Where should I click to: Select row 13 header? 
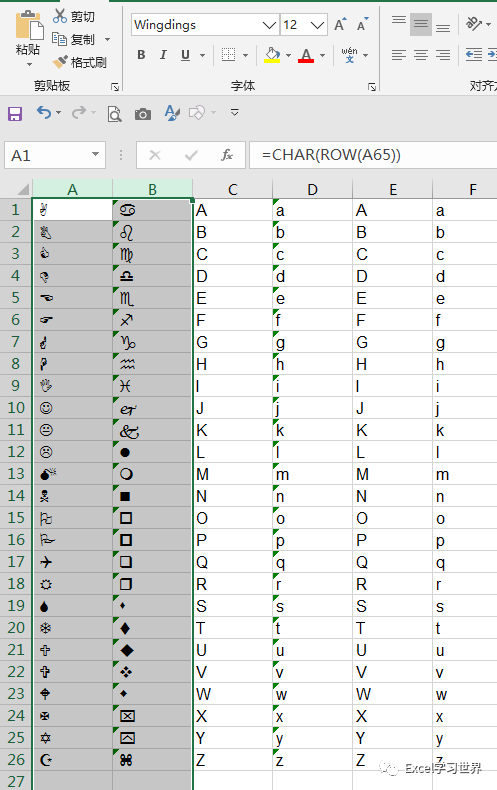16,474
